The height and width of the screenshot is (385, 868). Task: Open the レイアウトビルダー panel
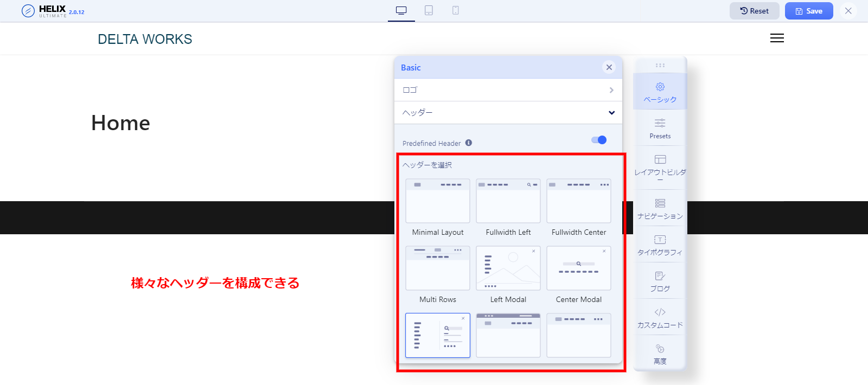tap(660, 165)
